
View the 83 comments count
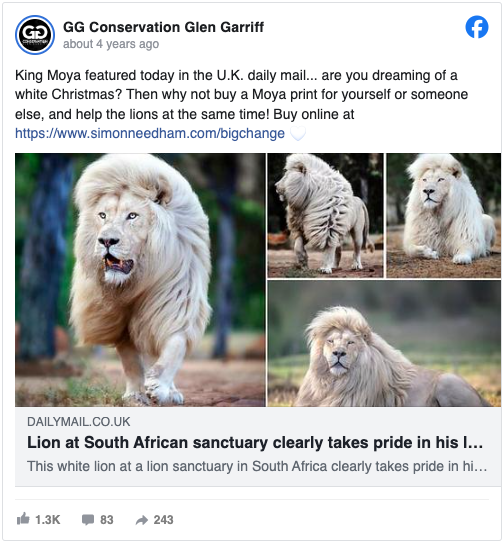click(x=107, y=519)
